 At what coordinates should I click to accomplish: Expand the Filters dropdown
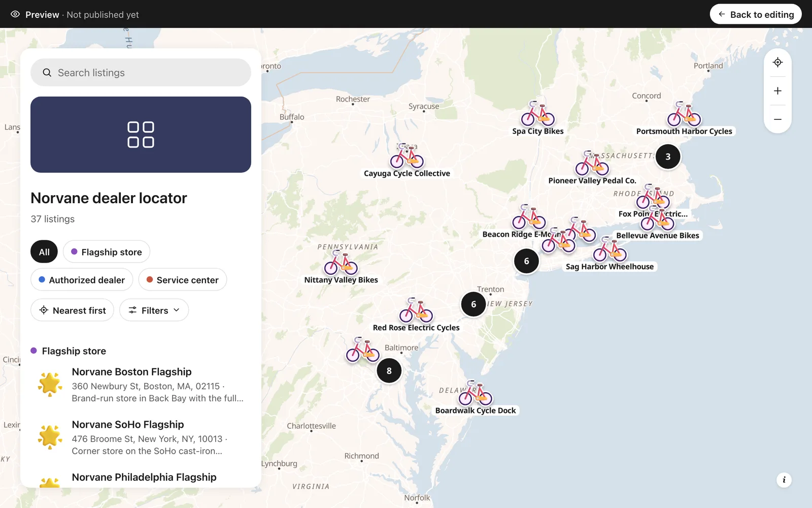(154, 310)
